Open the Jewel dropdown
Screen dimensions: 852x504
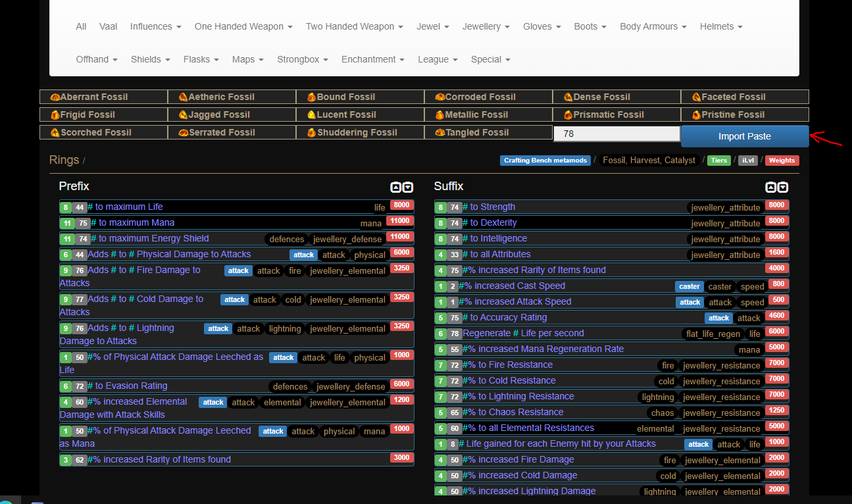pyautogui.click(x=433, y=26)
